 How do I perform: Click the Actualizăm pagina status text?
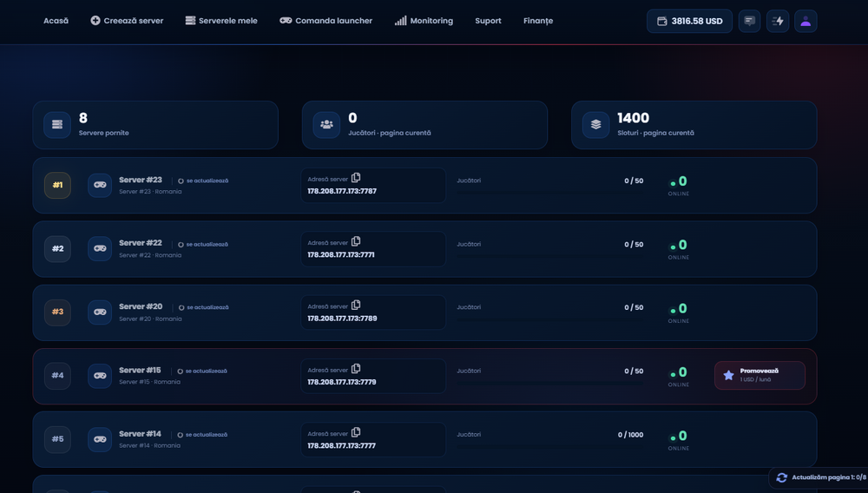point(829,477)
